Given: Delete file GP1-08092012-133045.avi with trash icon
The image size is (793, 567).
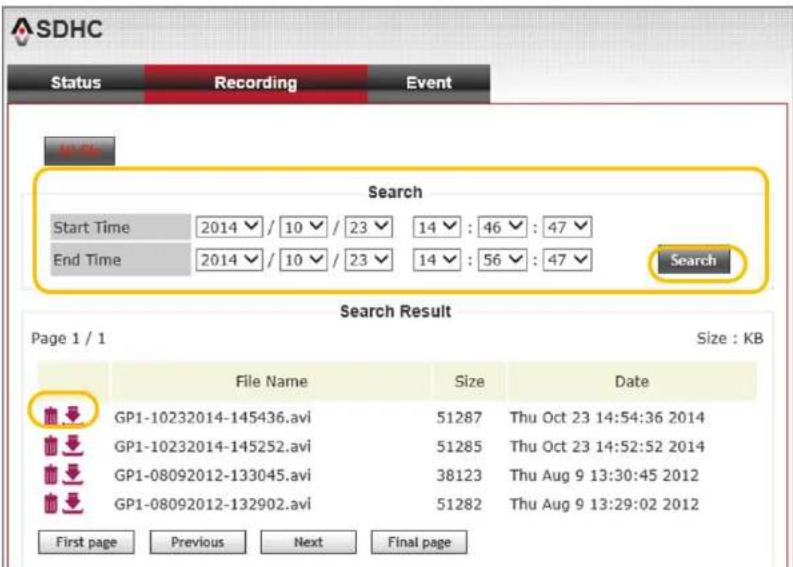Looking at the screenshot, I should pyautogui.click(x=51, y=475).
